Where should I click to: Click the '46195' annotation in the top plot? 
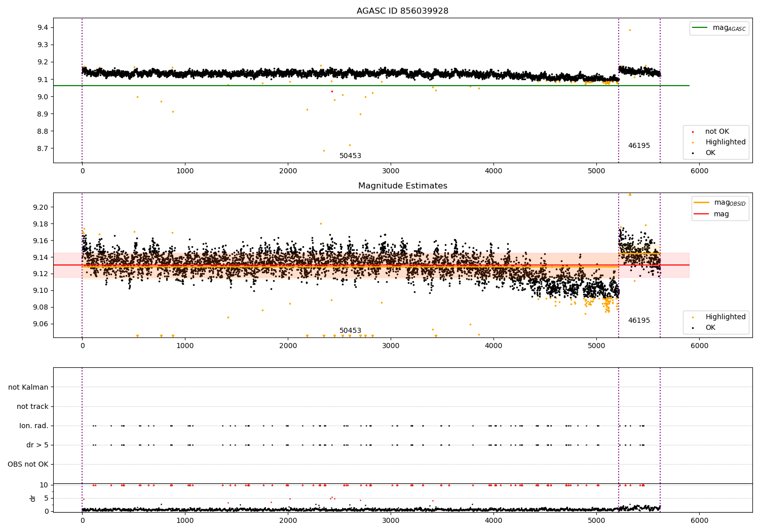click(639, 146)
